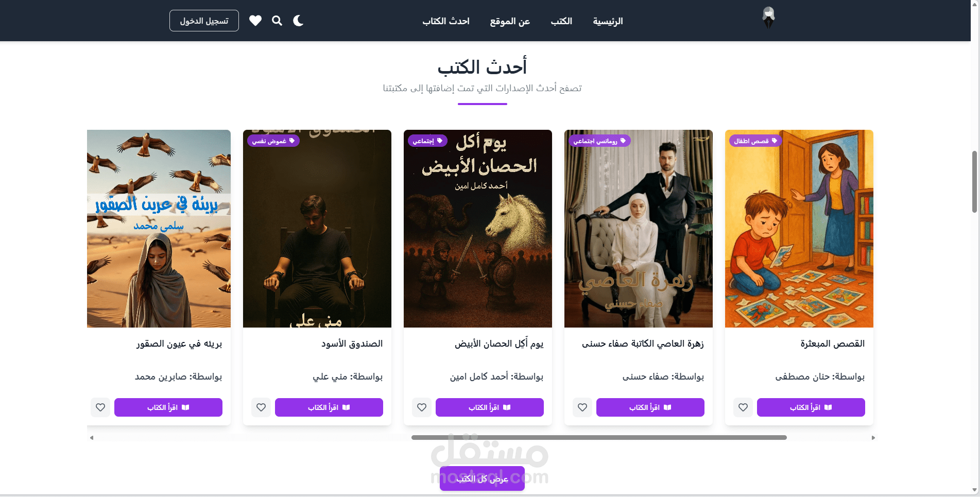
Task: Add يوم أكل الحصان الأبيض to favorites
Action: point(422,407)
